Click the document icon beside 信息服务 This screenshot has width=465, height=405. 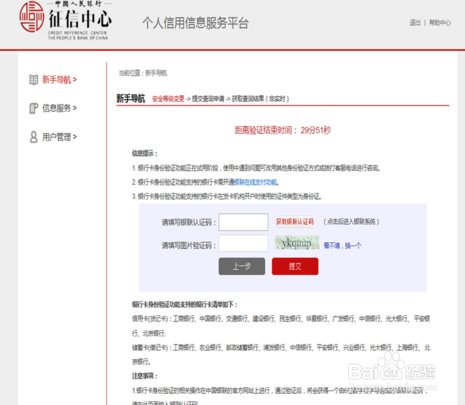tap(33, 108)
